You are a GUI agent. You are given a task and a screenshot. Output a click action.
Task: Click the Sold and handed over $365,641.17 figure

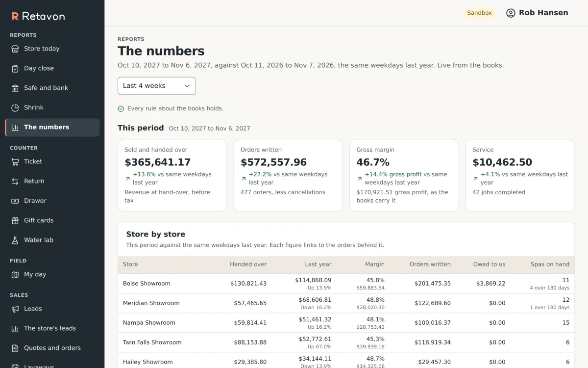[158, 162]
